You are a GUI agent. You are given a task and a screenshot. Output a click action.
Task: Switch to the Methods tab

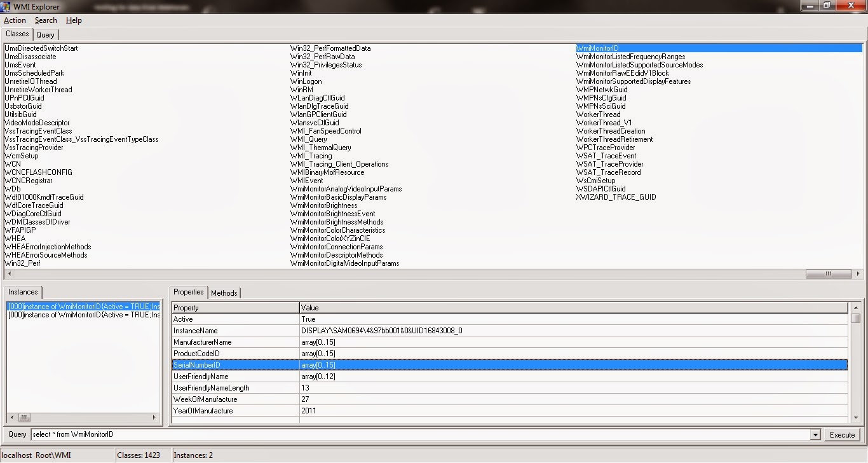click(224, 293)
